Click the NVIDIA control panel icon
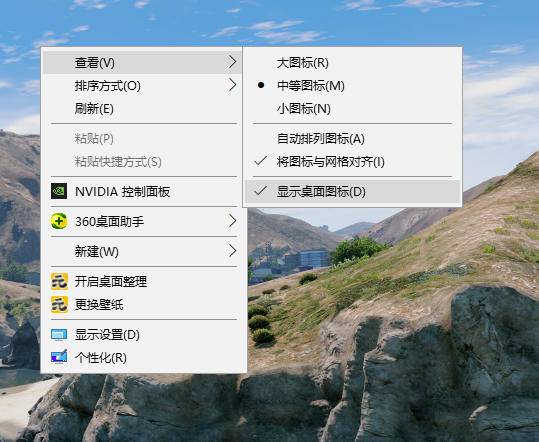The height and width of the screenshot is (442, 539). [x=59, y=191]
